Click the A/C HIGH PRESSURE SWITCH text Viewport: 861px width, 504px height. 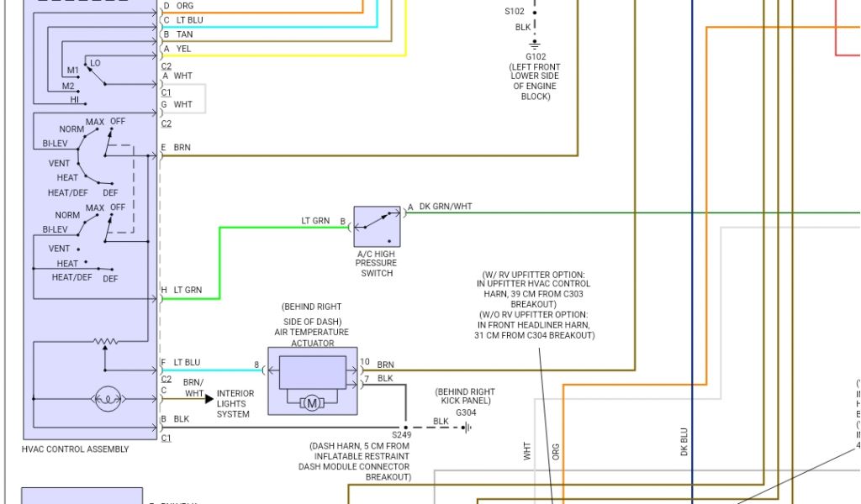tap(377, 264)
